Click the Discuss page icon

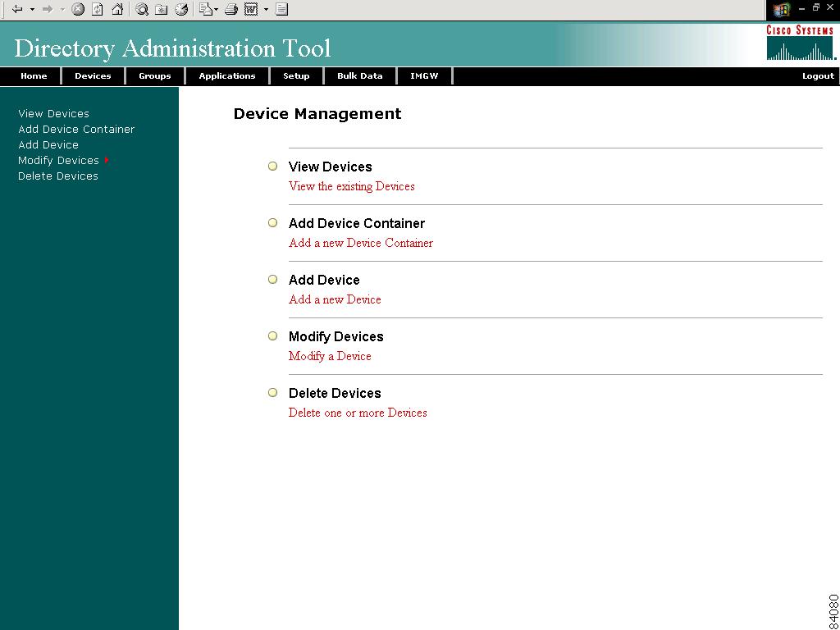coord(282,9)
